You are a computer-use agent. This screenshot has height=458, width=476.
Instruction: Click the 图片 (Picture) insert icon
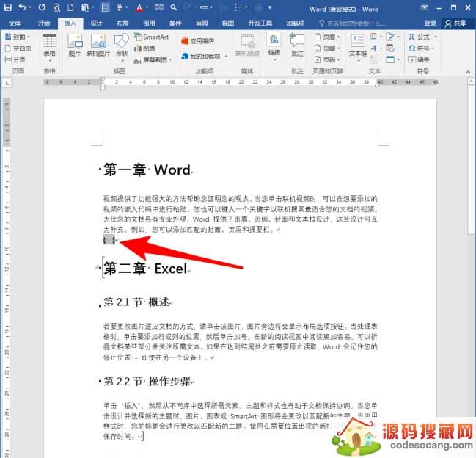point(74,44)
